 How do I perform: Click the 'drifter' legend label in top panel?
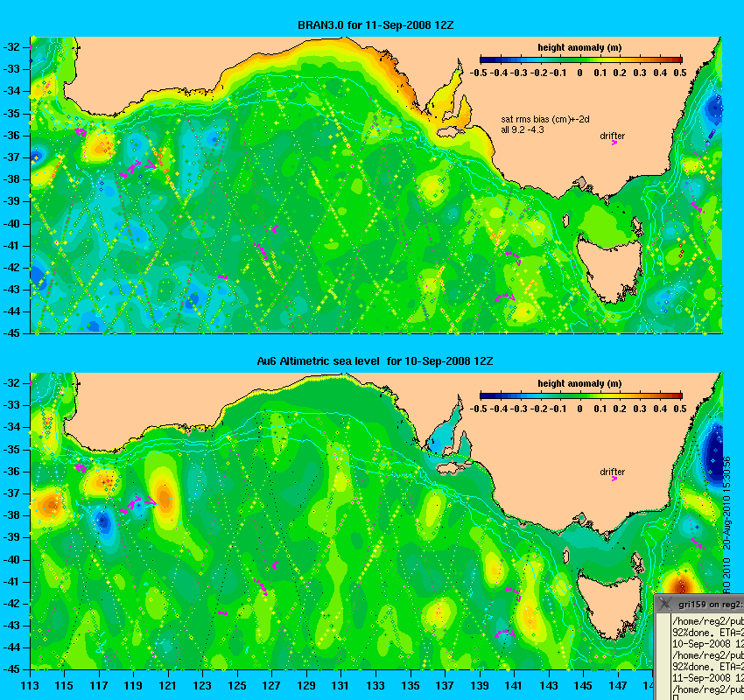pyautogui.click(x=612, y=136)
